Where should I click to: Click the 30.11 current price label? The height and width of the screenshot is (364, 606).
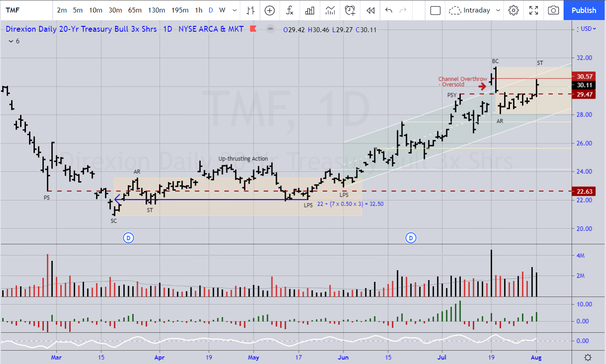pyautogui.click(x=584, y=85)
